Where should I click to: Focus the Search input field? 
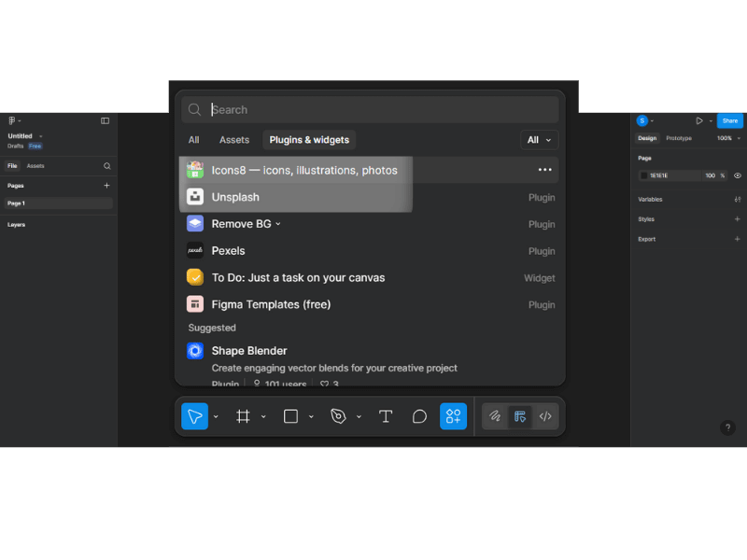point(370,109)
